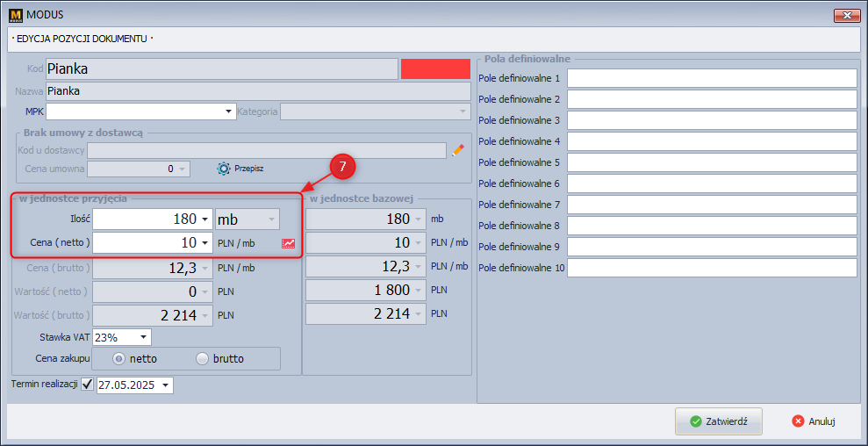Select the netto purchase price option
868x446 pixels.
pyautogui.click(x=119, y=358)
